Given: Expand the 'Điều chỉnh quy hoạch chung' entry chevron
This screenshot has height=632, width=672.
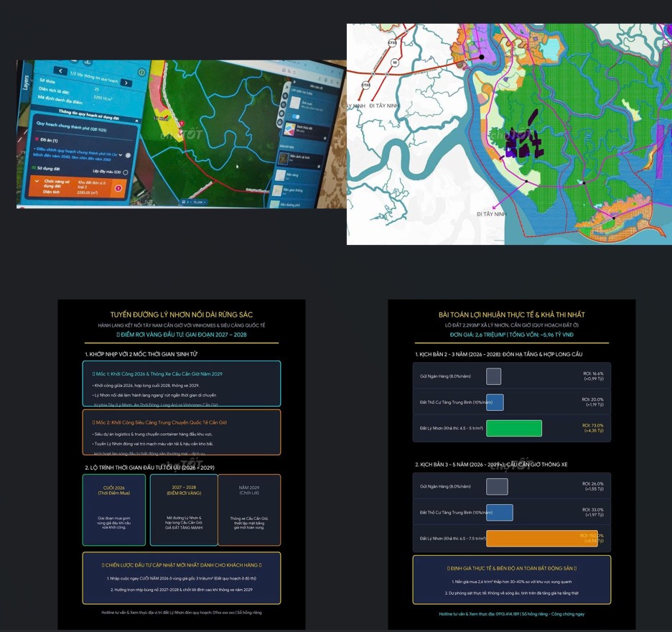Looking at the screenshot, I should tap(121, 154).
